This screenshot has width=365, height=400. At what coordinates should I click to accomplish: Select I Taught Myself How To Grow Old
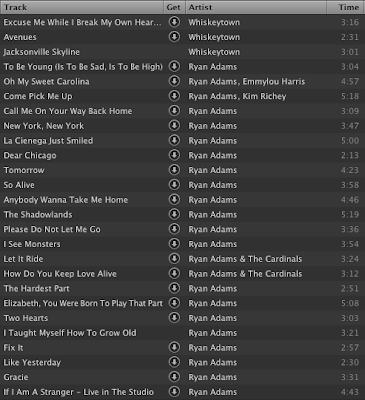pos(182,333)
